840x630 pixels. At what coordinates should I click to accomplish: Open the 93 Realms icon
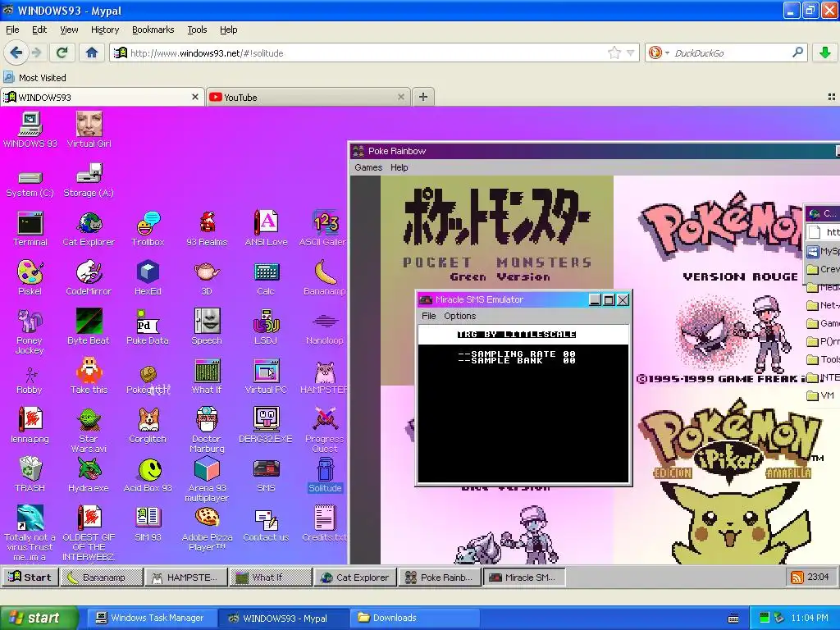coord(207,230)
